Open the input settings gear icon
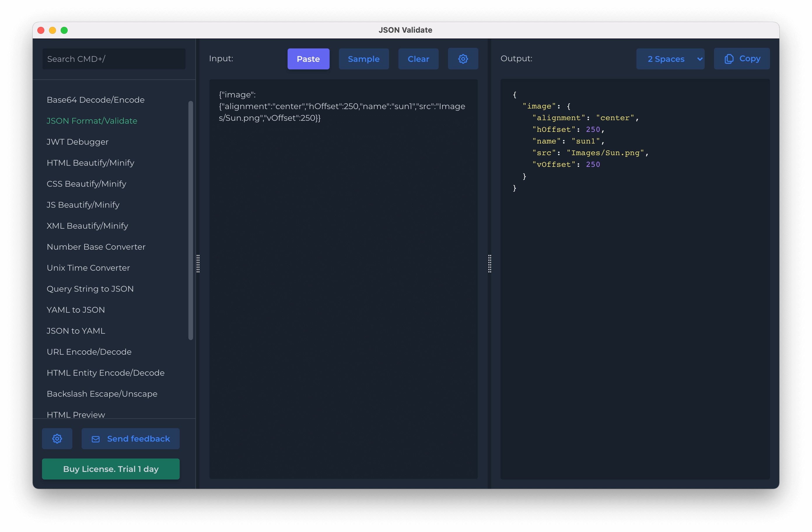The width and height of the screenshot is (812, 532). coord(463,58)
